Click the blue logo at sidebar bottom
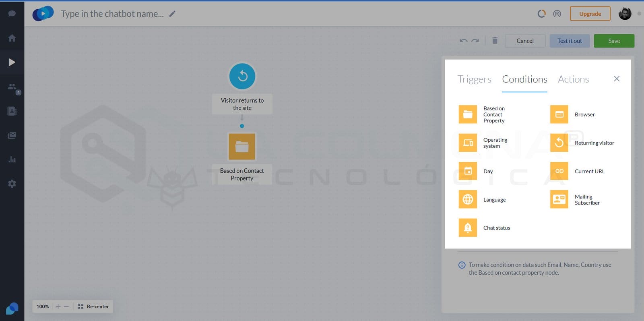 pos(12,309)
